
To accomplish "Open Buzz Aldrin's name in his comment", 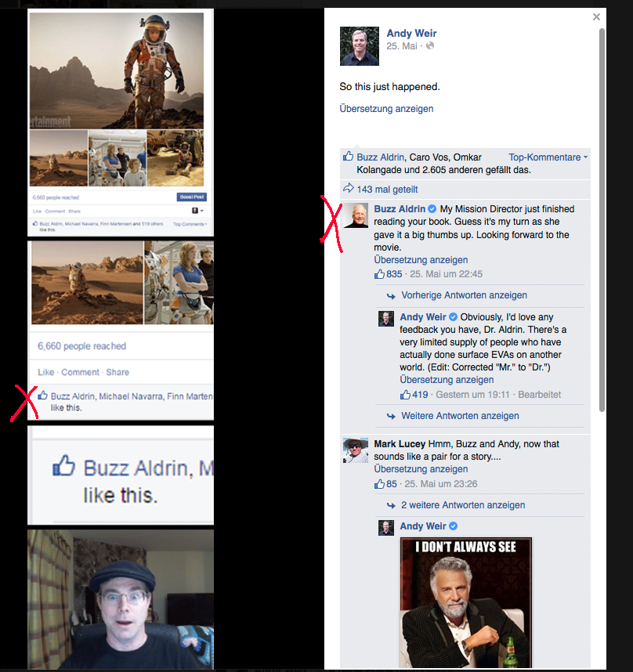I will click(x=400, y=208).
